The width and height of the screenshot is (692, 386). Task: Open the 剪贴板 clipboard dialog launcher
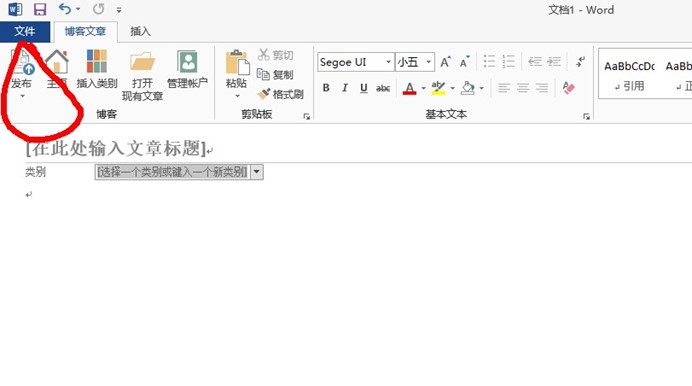pyautogui.click(x=306, y=116)
